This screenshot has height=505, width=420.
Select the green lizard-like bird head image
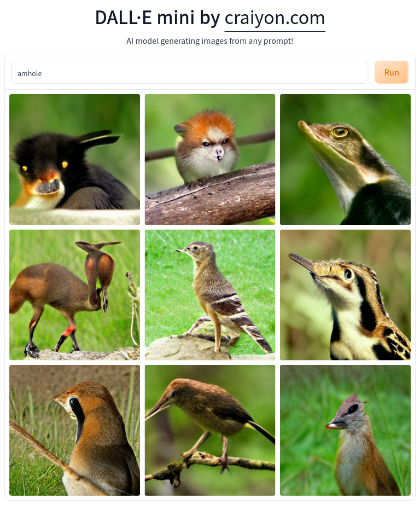point(345,159)
